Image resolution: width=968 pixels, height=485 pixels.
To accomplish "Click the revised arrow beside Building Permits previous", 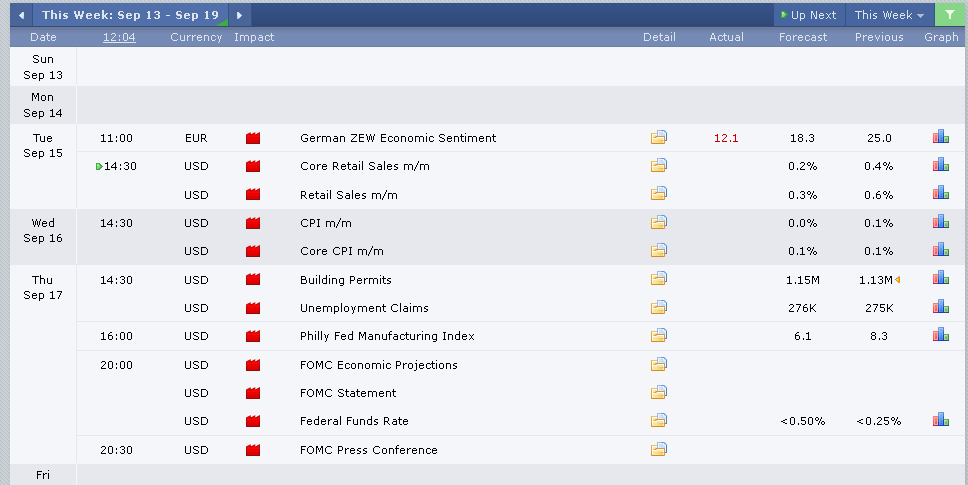I will pos(897,280).
